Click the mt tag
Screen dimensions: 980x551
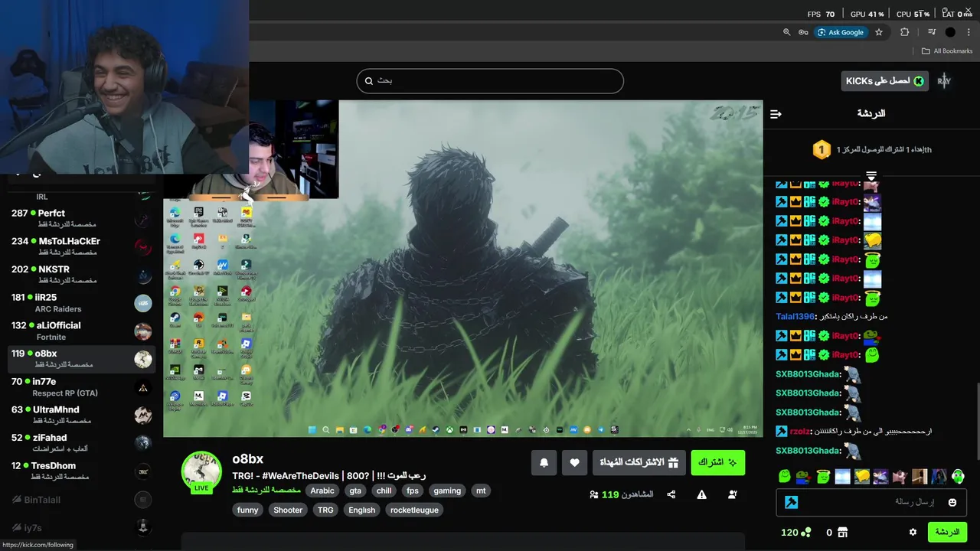481,491
